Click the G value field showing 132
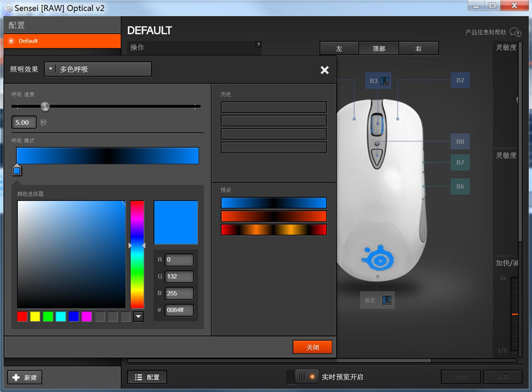 tap(179, 277)
